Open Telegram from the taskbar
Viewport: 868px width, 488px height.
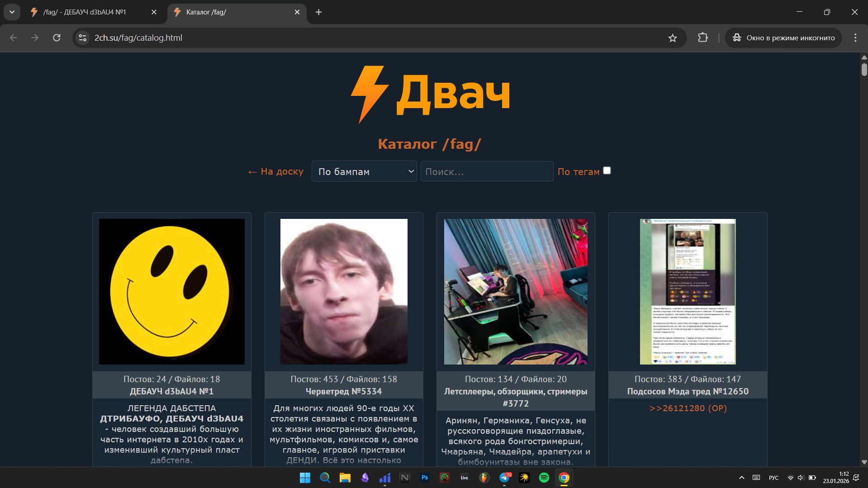pyautogui.click(x=504, y=478)
